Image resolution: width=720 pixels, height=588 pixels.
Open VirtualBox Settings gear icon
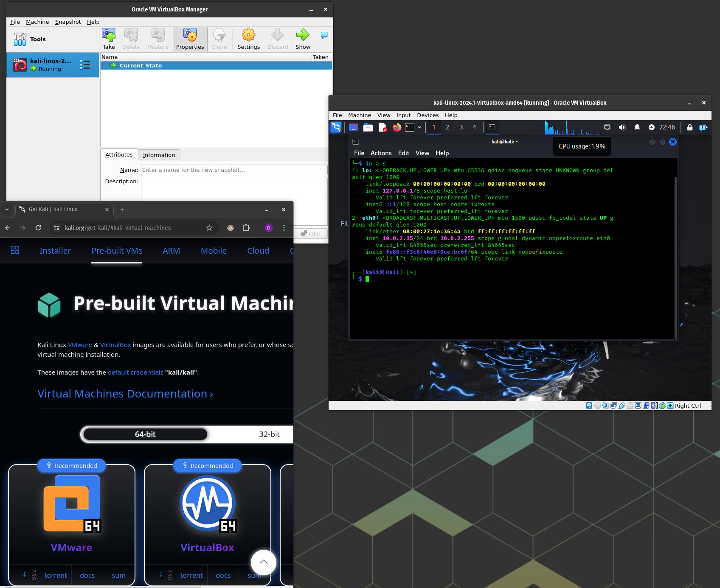pos(248,39)
